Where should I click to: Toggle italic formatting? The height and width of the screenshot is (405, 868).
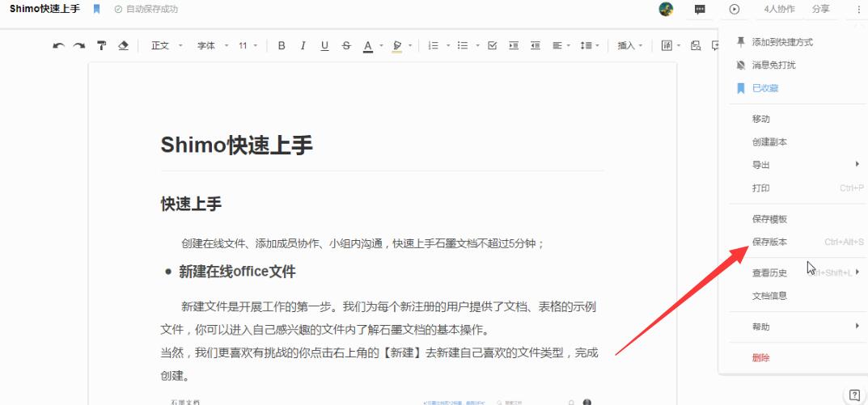303,46
